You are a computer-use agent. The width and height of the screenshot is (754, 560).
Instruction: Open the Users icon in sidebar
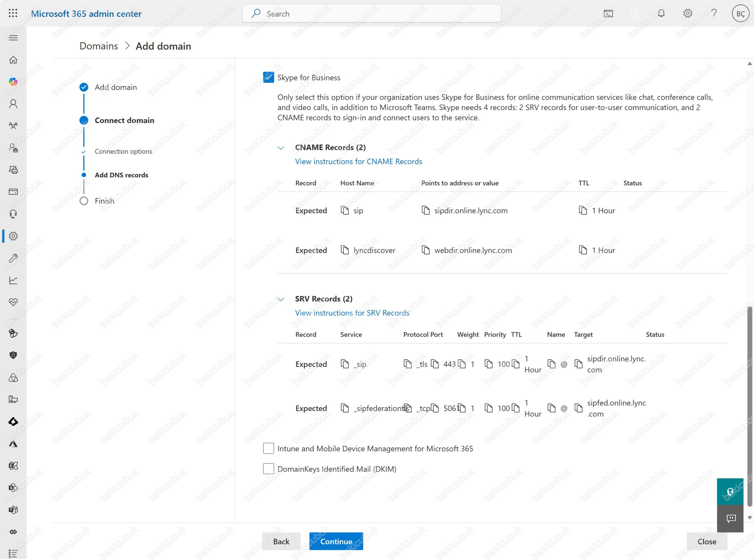click(13, 104)
